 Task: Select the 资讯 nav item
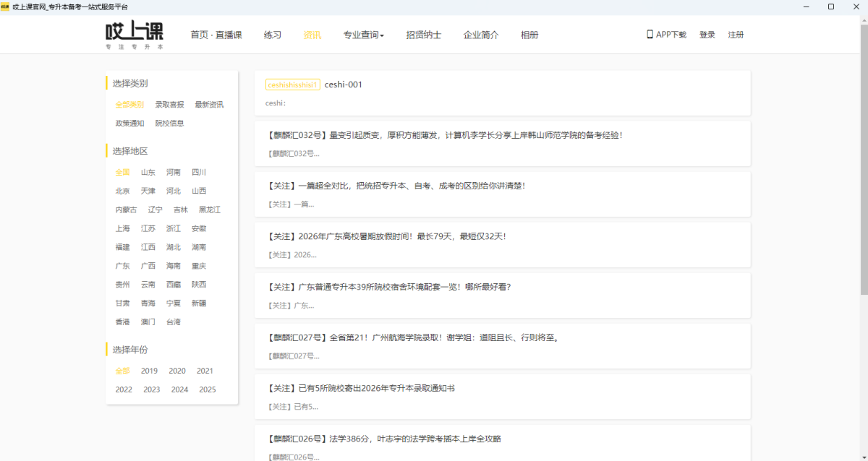pos(312,35)
